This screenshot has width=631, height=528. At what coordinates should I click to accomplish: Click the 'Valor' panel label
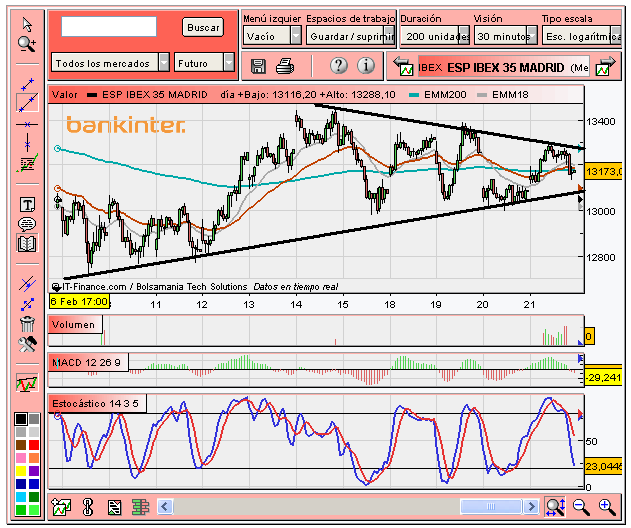(x=64, y=95)
